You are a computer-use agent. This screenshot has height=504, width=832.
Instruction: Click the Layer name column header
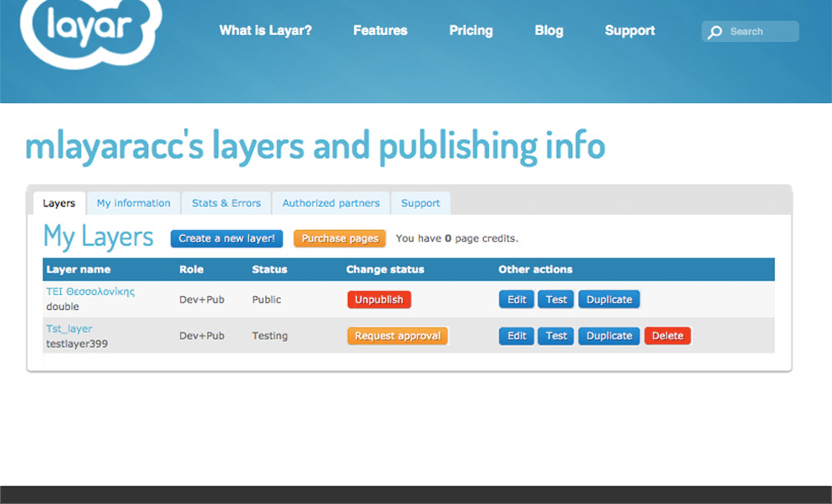[79, 269]
